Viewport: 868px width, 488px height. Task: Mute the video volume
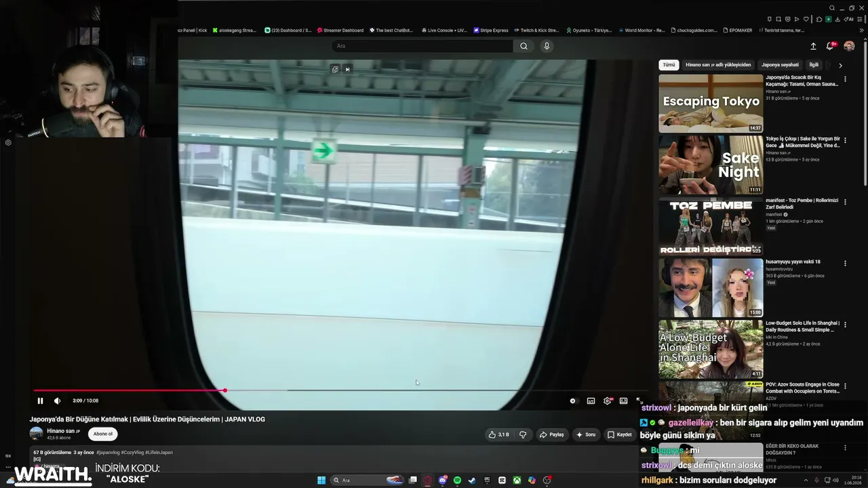(57, 401)
